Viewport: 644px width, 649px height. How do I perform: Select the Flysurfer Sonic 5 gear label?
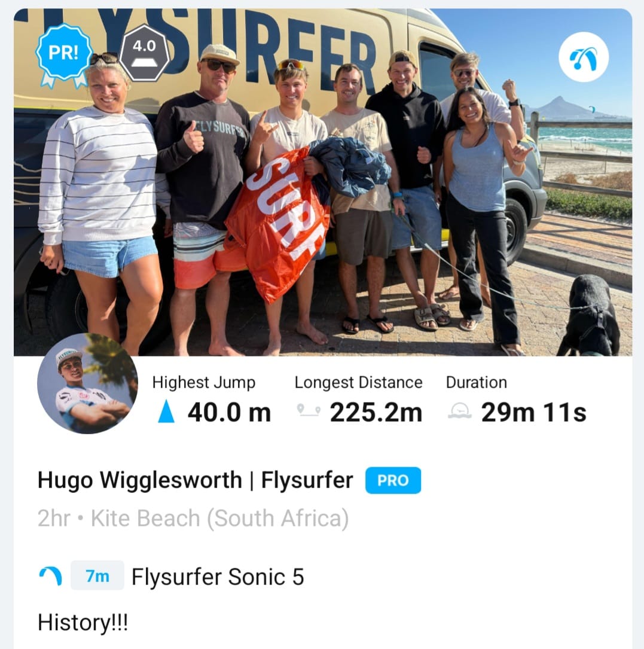[218, 577]
